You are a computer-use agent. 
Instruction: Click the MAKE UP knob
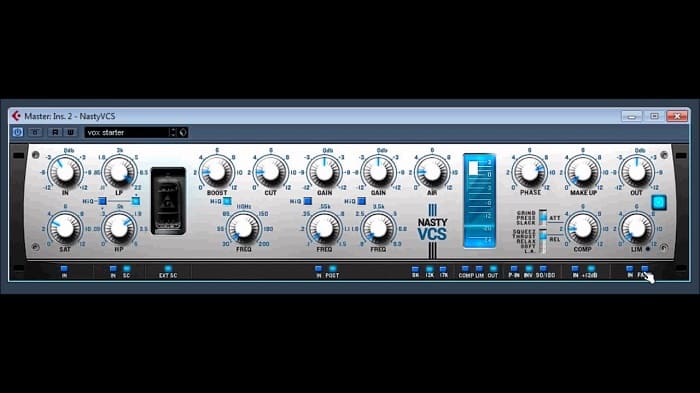(583, 172)
